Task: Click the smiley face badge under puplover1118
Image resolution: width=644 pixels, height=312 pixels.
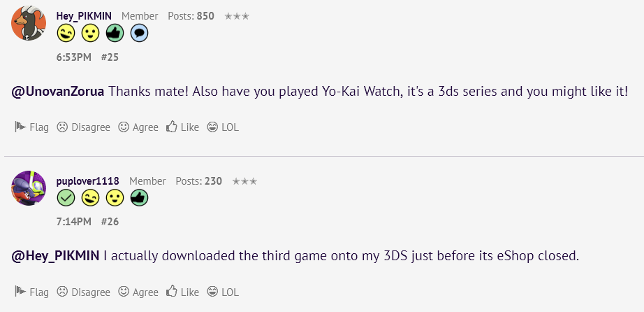Action: (x=115, y=198)
